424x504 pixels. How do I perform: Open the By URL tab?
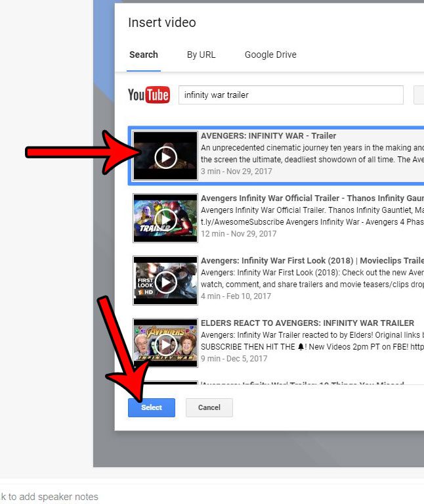201,55
